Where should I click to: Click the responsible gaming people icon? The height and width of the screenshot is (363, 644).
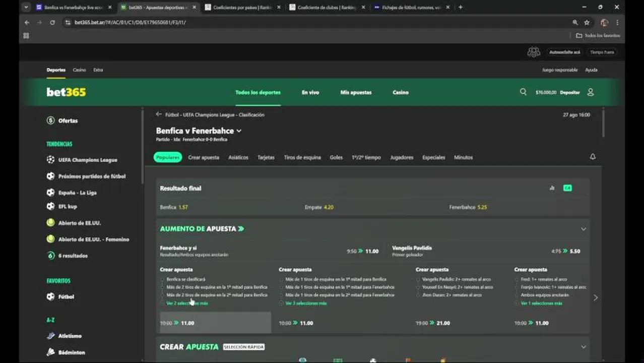[534, 52]
